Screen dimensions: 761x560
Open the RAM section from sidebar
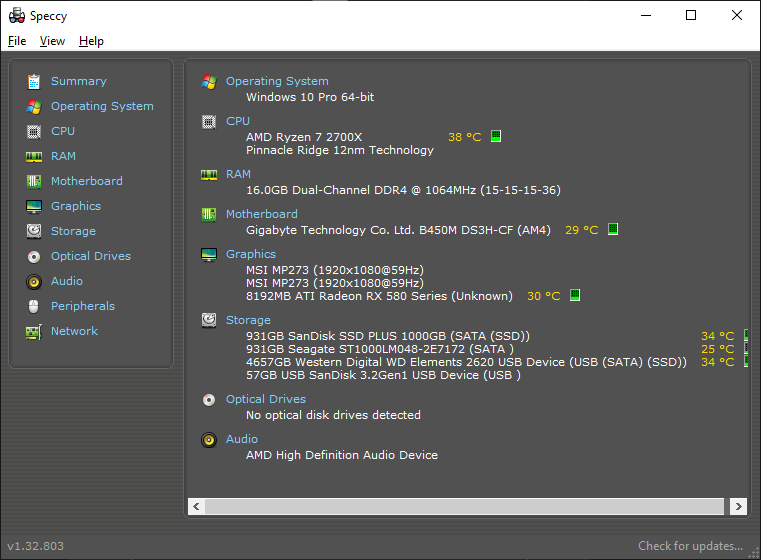(63, 156)
